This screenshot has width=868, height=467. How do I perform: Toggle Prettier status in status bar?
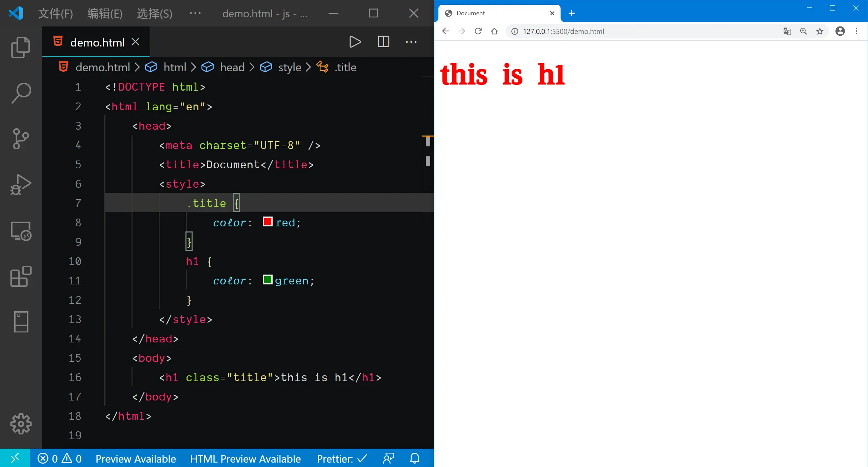(341, 459)
